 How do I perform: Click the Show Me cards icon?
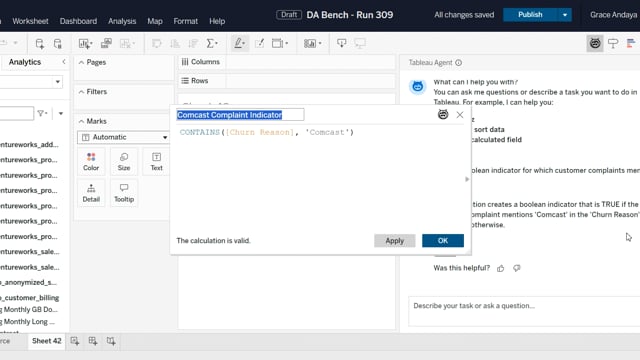pyautogui.click(x=312, y=43)
